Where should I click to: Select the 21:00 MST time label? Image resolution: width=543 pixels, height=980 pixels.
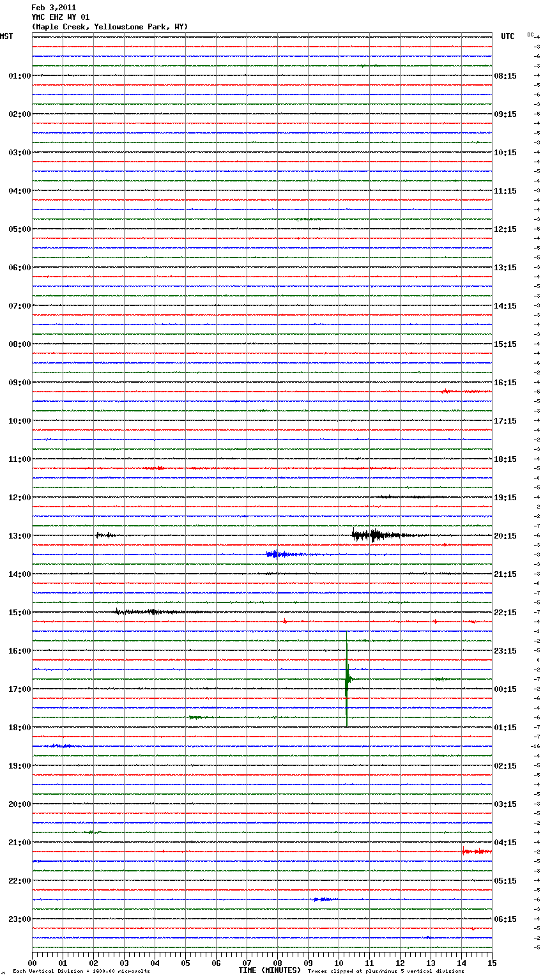(x=20, y=843)
